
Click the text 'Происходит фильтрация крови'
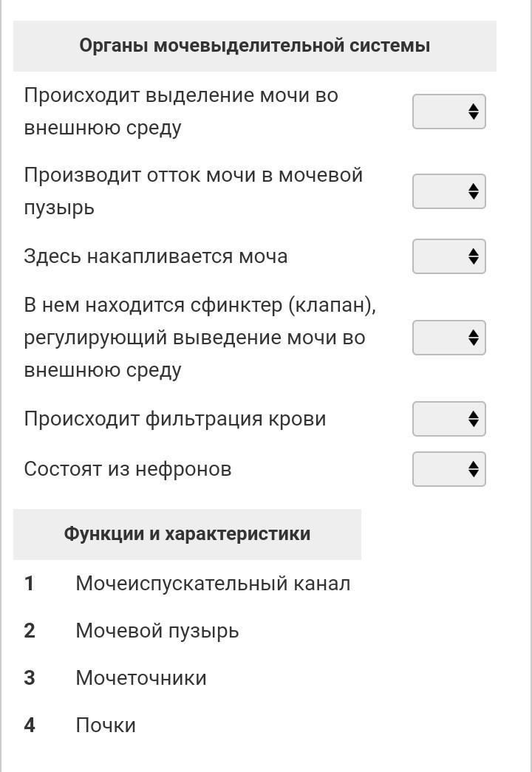(x=175, y=419)
